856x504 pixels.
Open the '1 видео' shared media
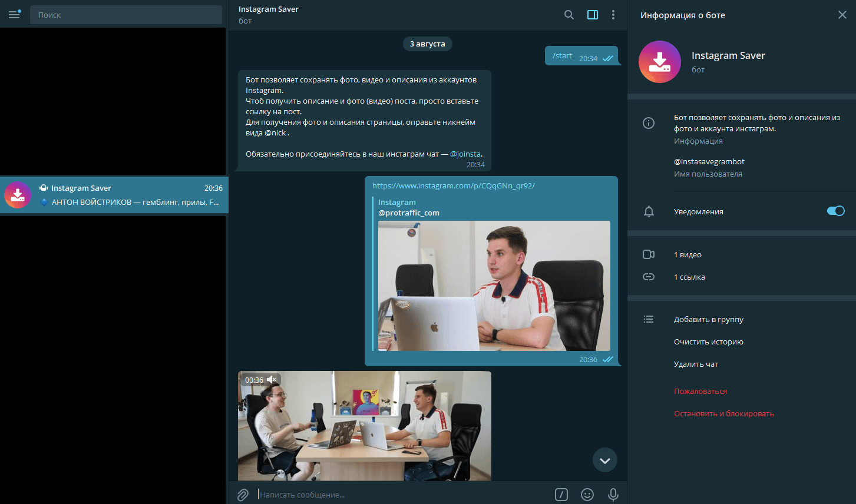pos(688,255)
